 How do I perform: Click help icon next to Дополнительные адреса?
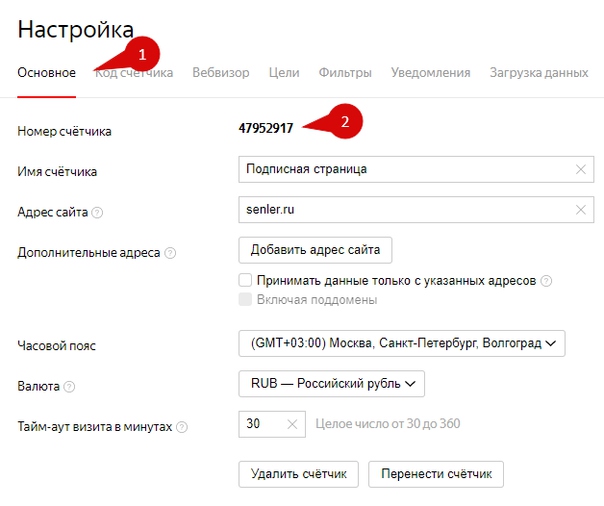click(170, 253)
